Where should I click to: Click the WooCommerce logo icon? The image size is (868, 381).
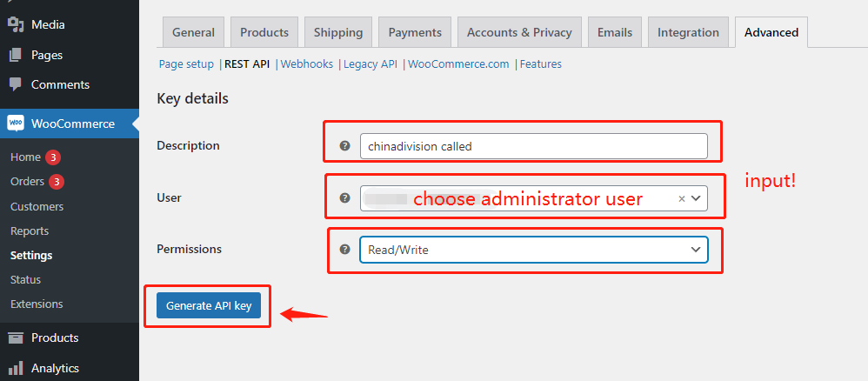coord(16,124)
